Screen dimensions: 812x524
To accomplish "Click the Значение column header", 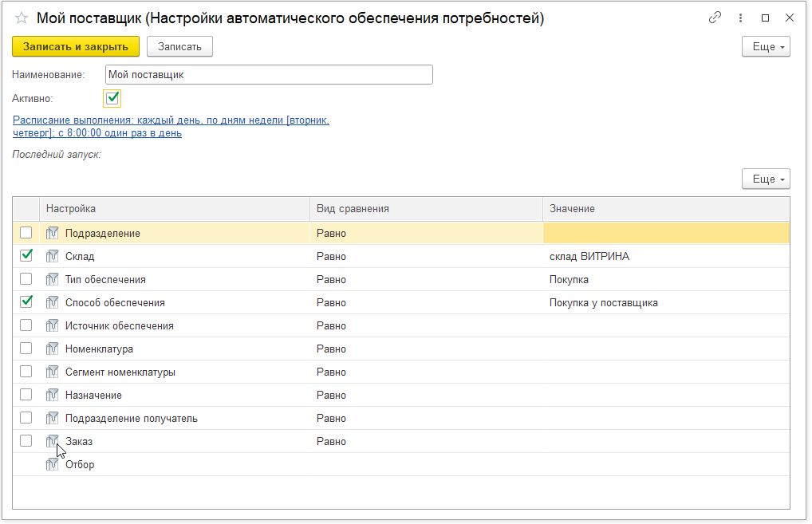I will (x=665, y=209).
